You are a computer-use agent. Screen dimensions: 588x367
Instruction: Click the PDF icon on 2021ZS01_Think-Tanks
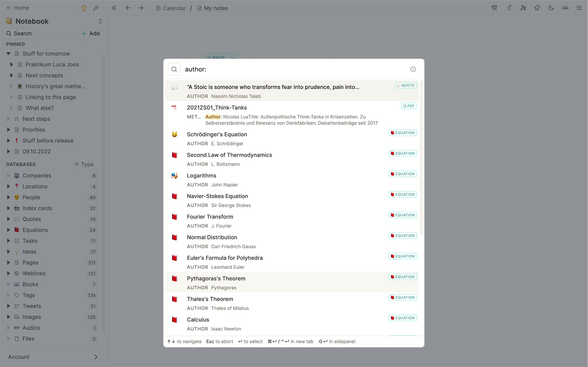(x=405, y=106)
